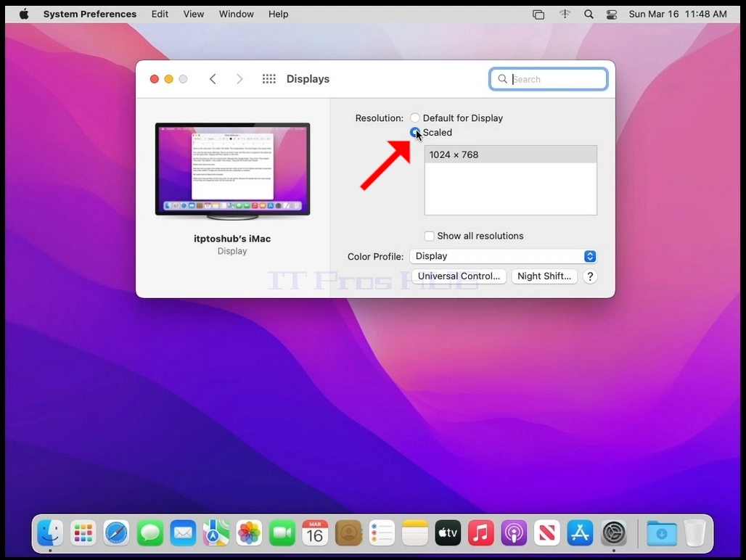Launch Music from the Dock
This screenshot has height=560, width=746.
click(481, 533)
